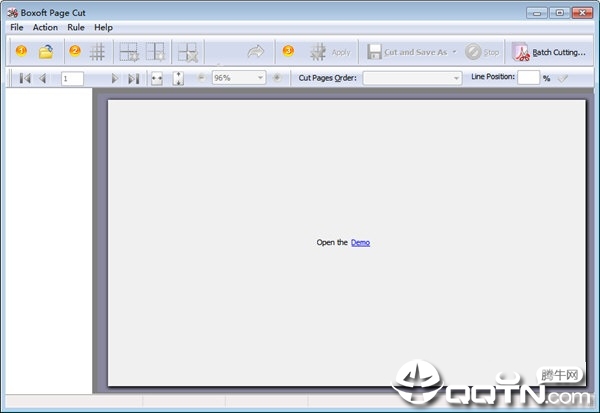
Task: Click the Stop button
Action: 482,52
